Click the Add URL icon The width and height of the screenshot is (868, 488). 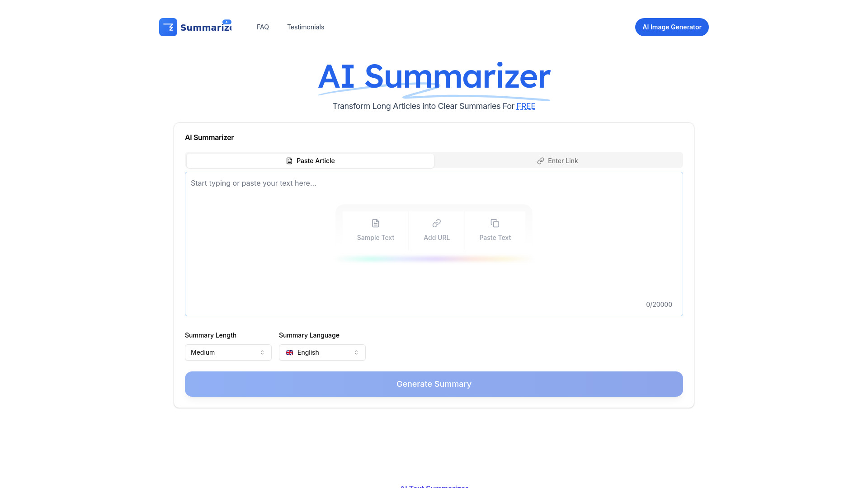[x=436, y=223]
